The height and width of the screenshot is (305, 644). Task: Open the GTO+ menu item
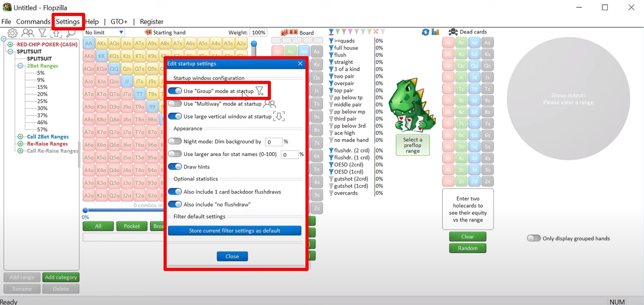pyautogui.click(x=119, y=22)
